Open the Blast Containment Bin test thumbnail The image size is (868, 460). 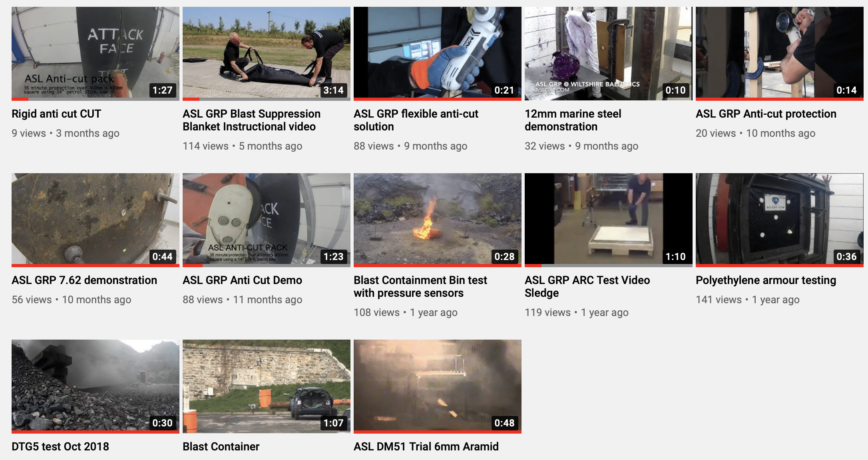coord(438,220)
